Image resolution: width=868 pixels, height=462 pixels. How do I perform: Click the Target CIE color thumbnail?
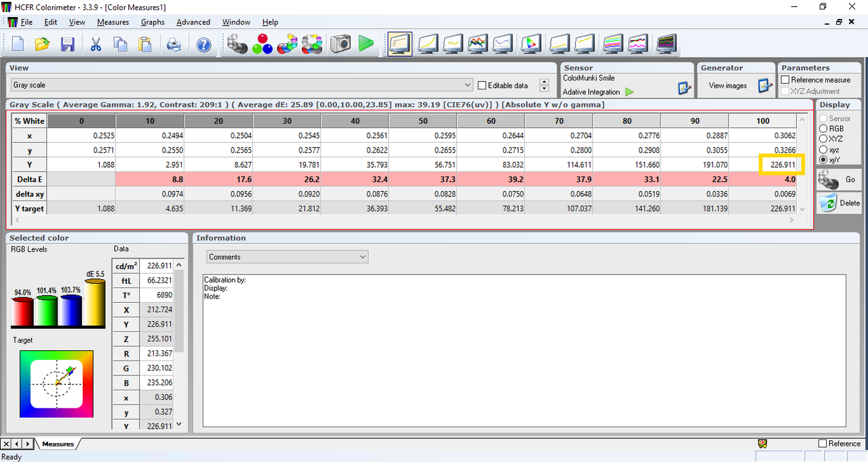pos(56,383)
